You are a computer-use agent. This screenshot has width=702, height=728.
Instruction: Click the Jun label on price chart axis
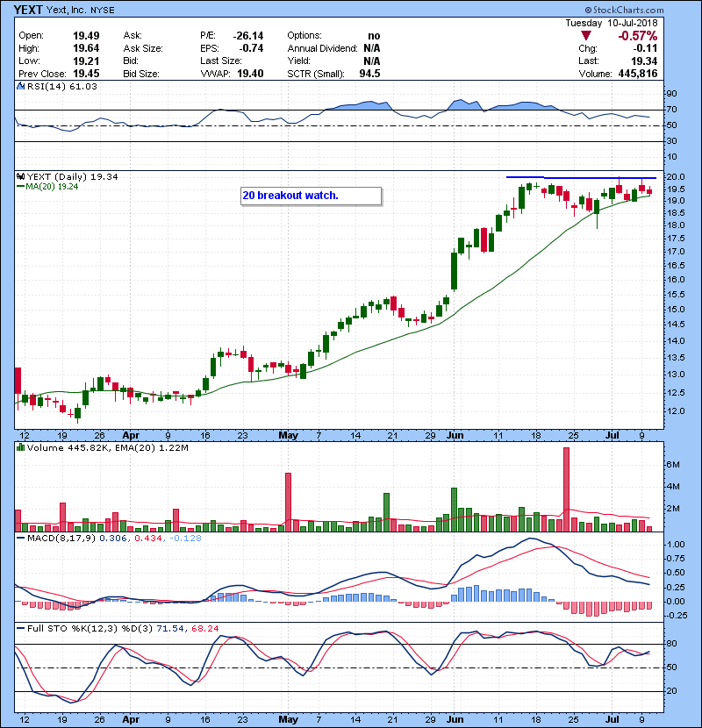tap(455, 436)
